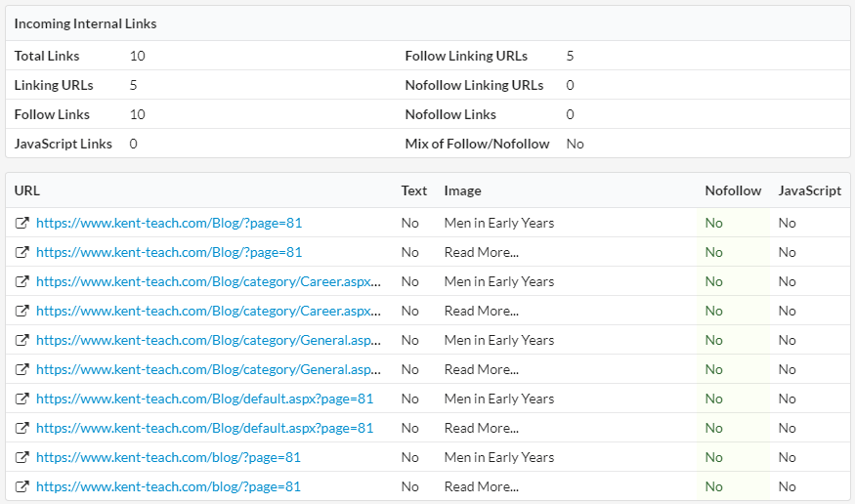Open external-link icon for Career.aspx row with Read More
The width and height of the screenshot is (855, 504).
(x=21, y=312)
